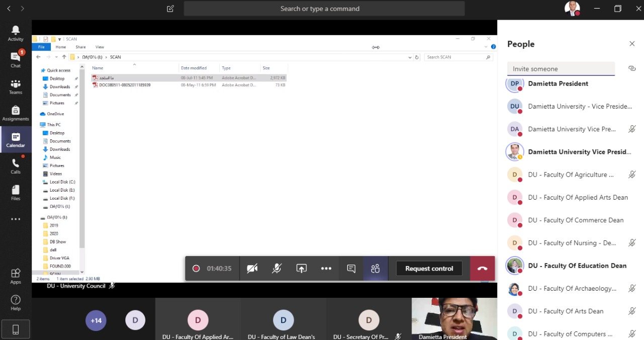Hide the participants panel toggle

pos(375,269)
